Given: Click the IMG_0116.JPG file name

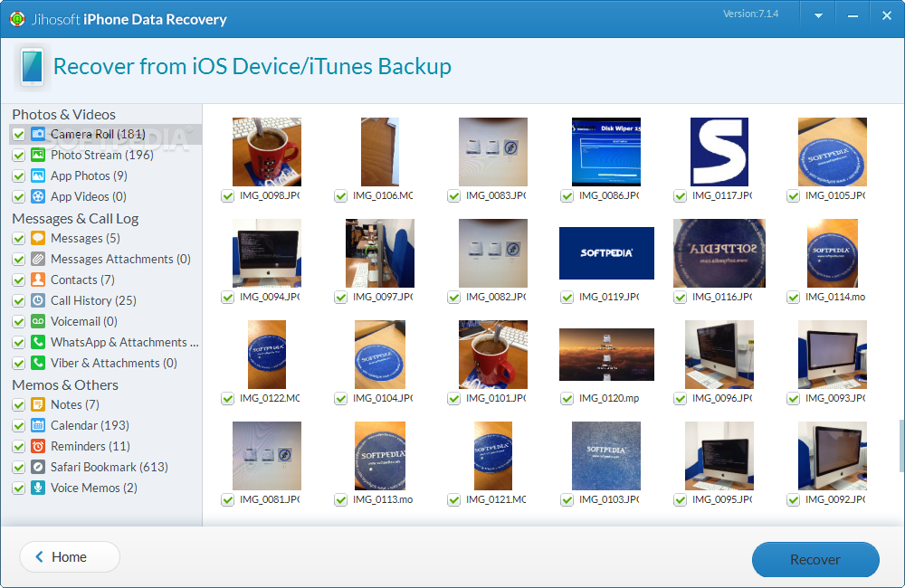Looking at the screenshot, I should [722, 297].
